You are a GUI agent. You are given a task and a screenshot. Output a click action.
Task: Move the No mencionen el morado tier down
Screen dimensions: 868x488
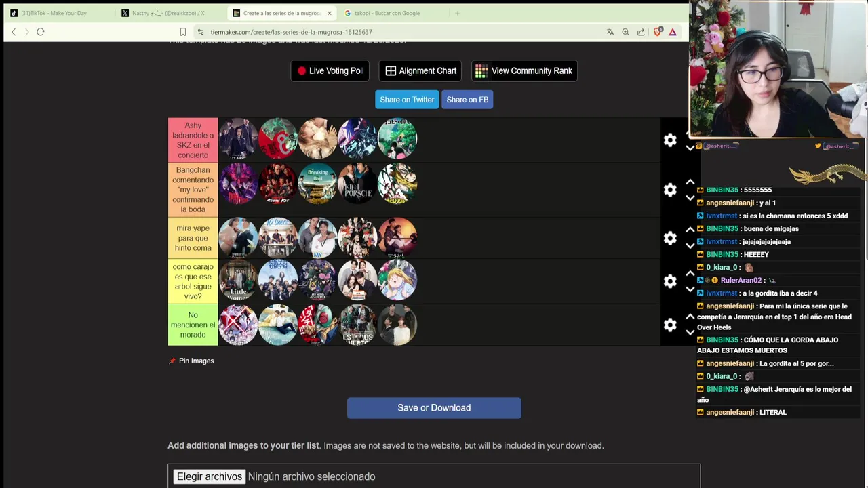[690, 333]
